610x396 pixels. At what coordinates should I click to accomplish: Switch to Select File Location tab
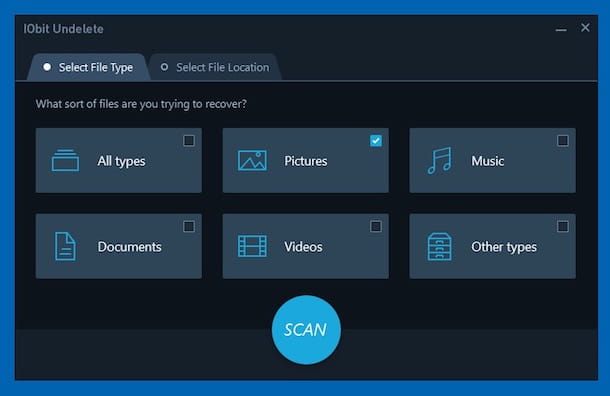(x=215, y=67)
